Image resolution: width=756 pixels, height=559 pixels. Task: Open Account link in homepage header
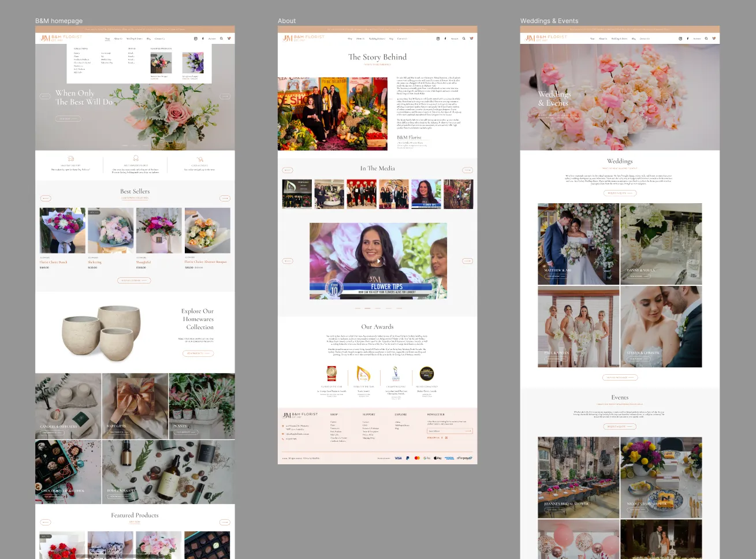click(212, 39)
